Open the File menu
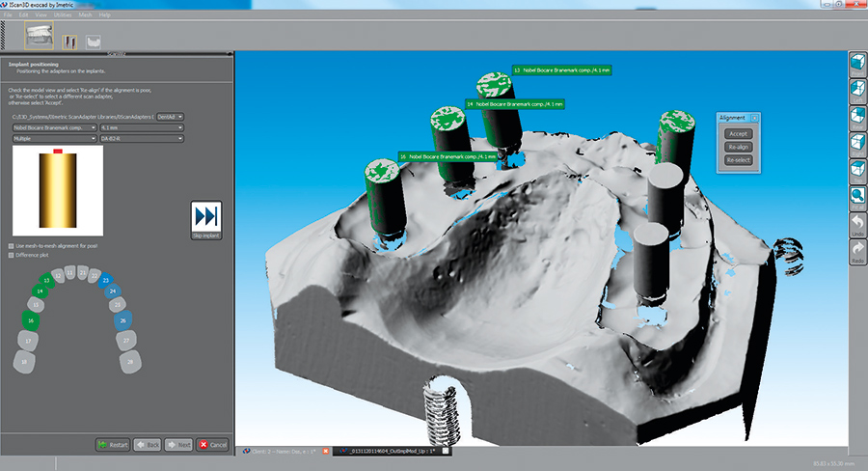Image resolution: width=868 pixels, height=471 pixels. coord(8,15)
